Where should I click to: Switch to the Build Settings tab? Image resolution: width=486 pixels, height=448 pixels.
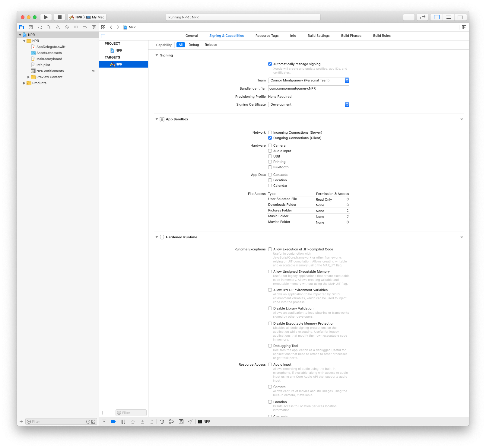[319, 36]
